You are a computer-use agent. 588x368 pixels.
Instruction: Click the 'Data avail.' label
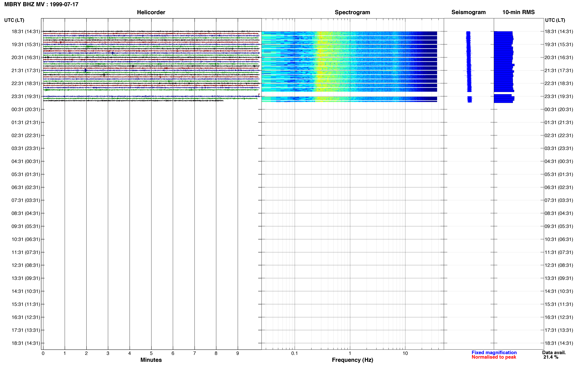pyautogui.click(x=554, y=352)
